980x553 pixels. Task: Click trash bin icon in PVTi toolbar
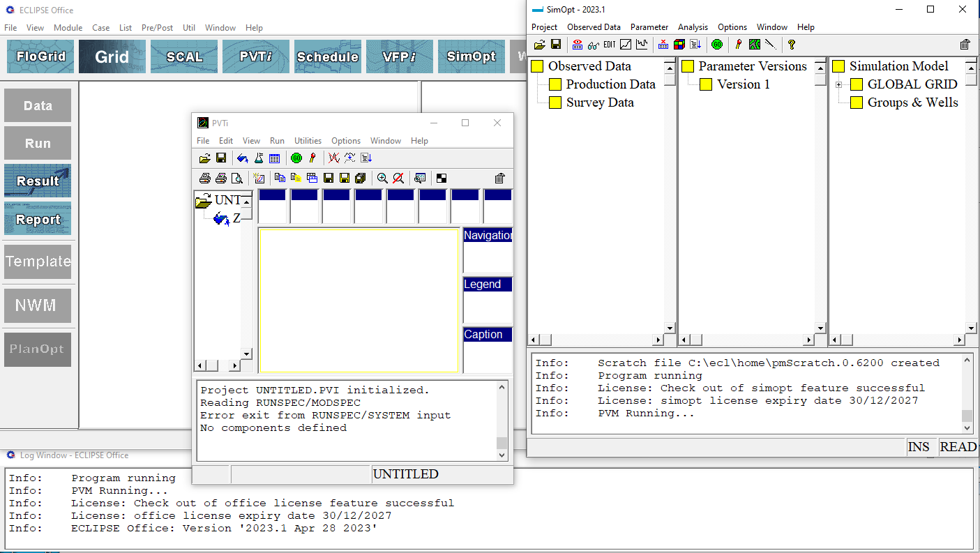499,179
